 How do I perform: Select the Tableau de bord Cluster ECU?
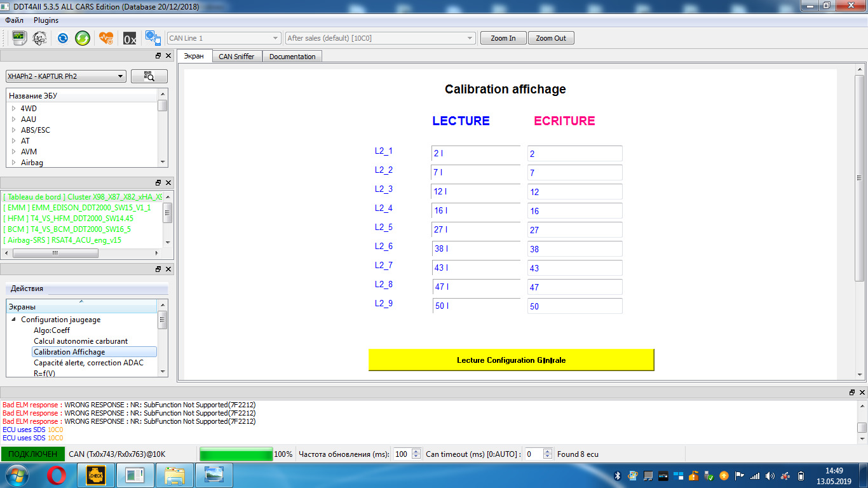(82, 197)
